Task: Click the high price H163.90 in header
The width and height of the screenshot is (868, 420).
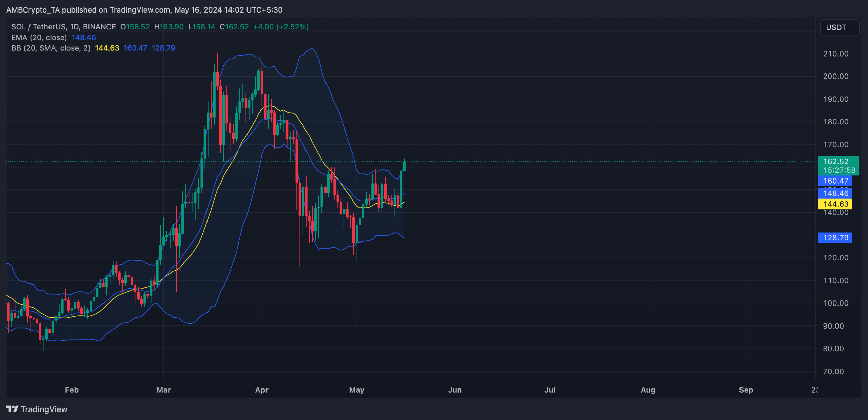Action: 169,27
